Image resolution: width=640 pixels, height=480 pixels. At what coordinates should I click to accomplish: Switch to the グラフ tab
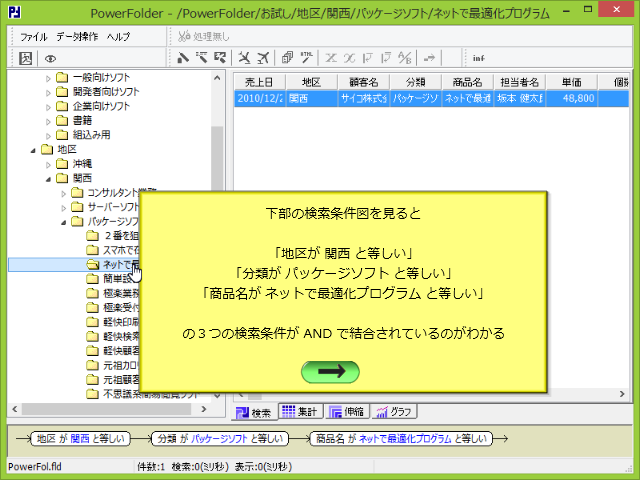pos(394,411)
